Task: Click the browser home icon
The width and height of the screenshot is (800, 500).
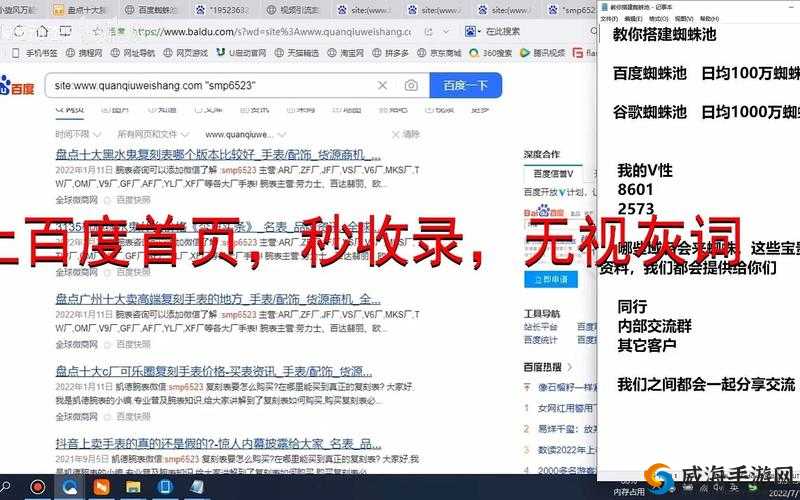Action: coord(42,31)
